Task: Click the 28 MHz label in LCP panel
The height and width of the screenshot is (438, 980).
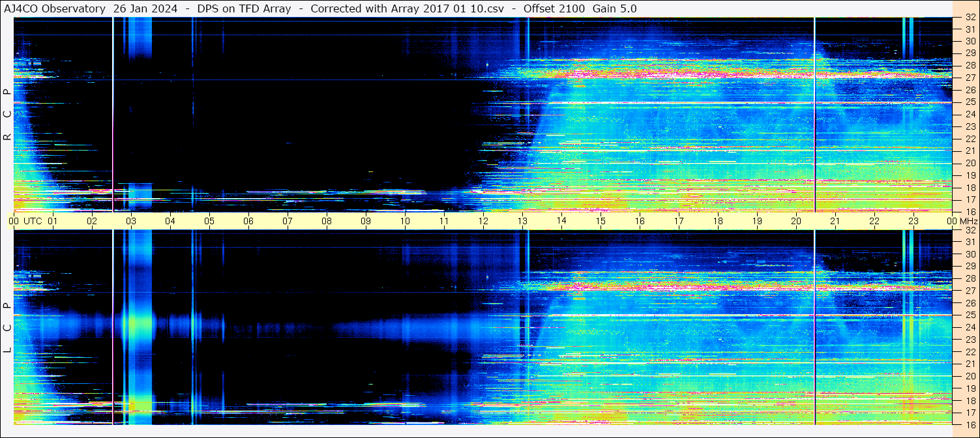Action: click(970, 278)
